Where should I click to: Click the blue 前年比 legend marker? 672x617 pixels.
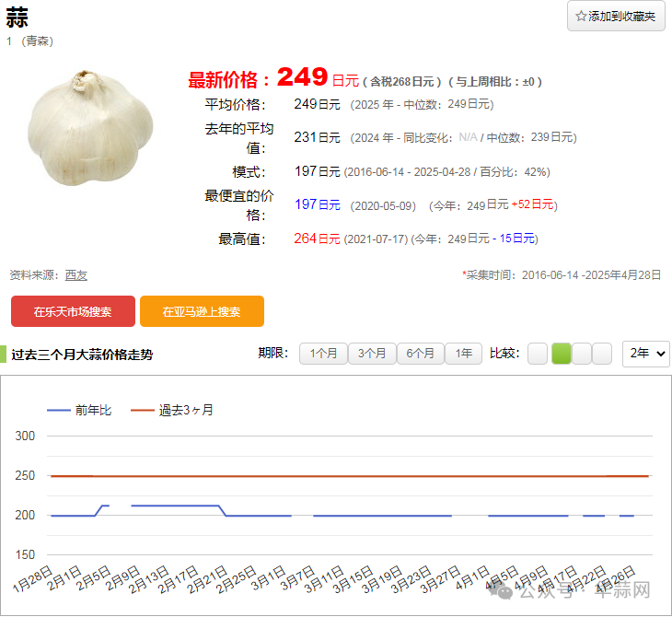[x=59, y=410]
